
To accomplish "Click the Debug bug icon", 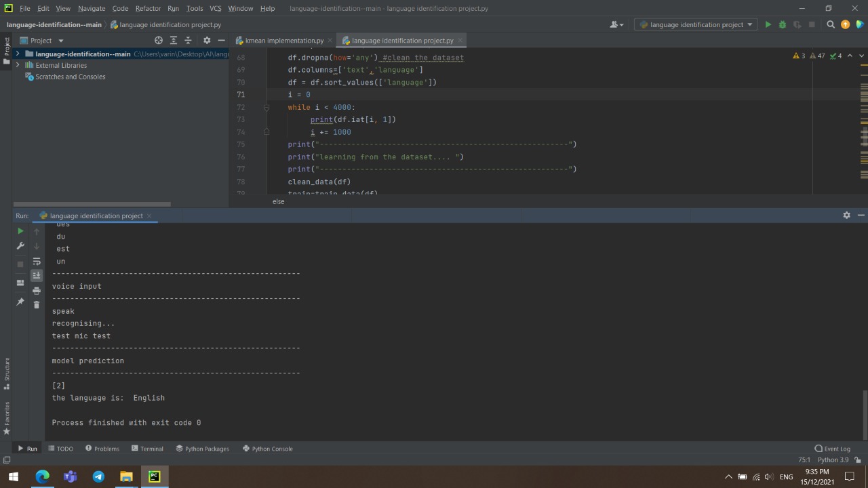I will click(x=782, y=24).
